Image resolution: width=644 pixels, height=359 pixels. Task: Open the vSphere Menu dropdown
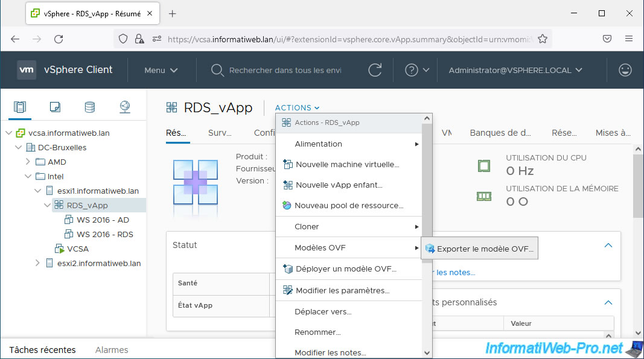click(x=161, y=70)
